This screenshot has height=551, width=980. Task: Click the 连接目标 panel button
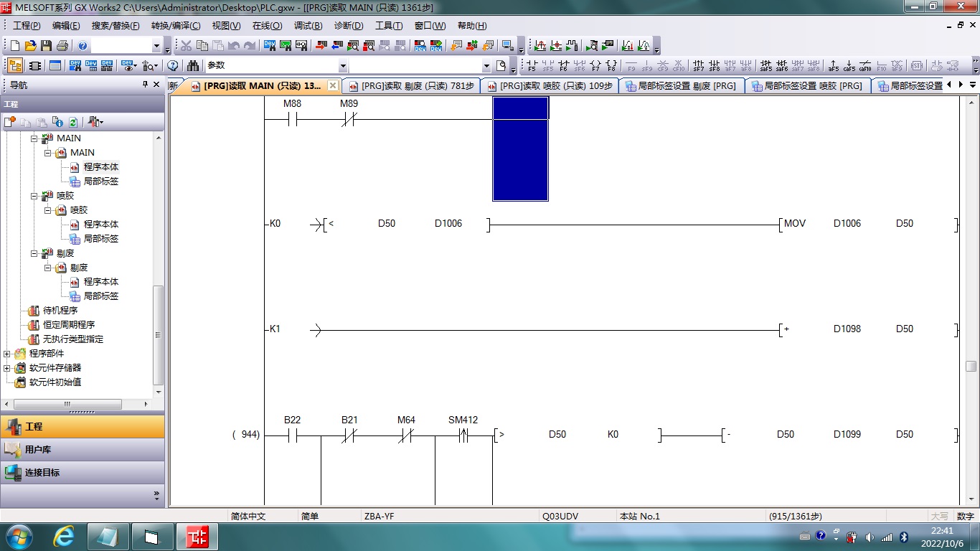pos(42,473)
